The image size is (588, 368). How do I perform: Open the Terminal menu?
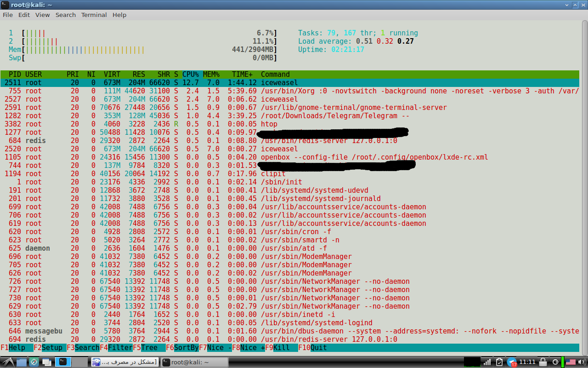pos(94,15)
